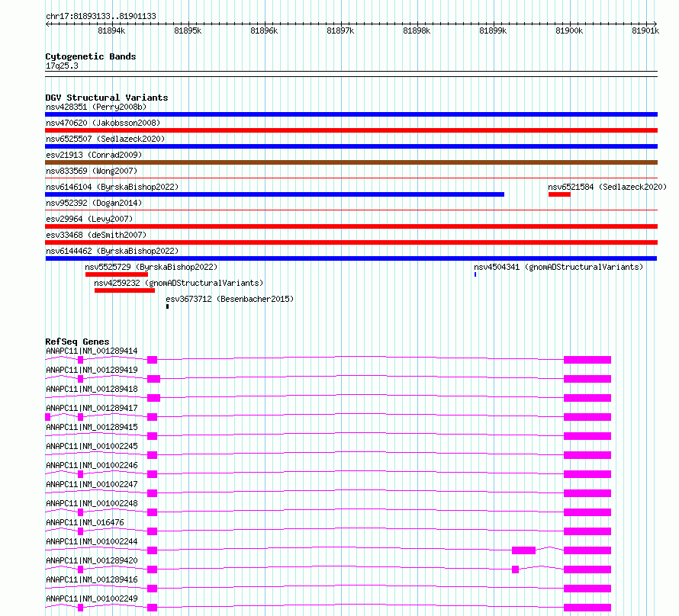Click the Cytogenetic Bands track heading
The height and width of the screenshot is (616, 679).
(91, 56)
